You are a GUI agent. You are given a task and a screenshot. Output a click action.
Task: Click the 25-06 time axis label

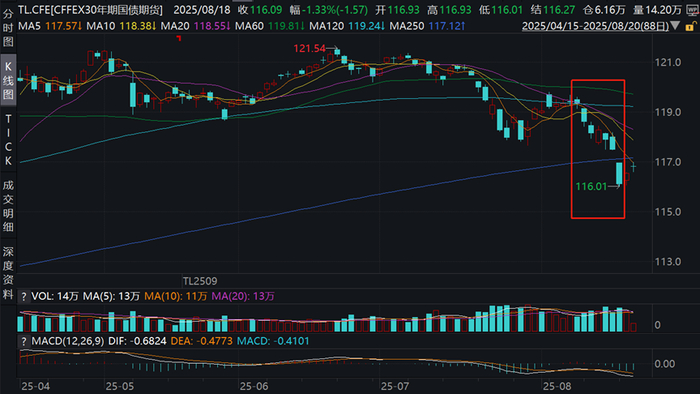click(254, 386)
